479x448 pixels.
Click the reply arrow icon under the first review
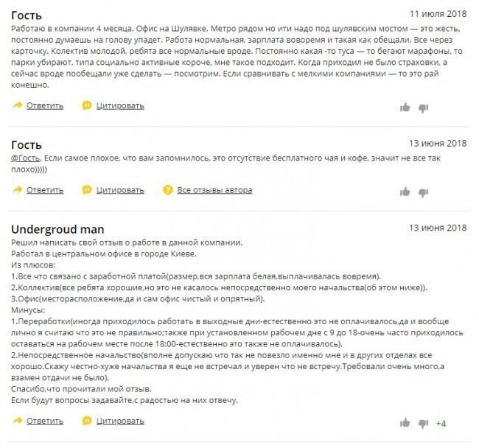pos(18,105)
